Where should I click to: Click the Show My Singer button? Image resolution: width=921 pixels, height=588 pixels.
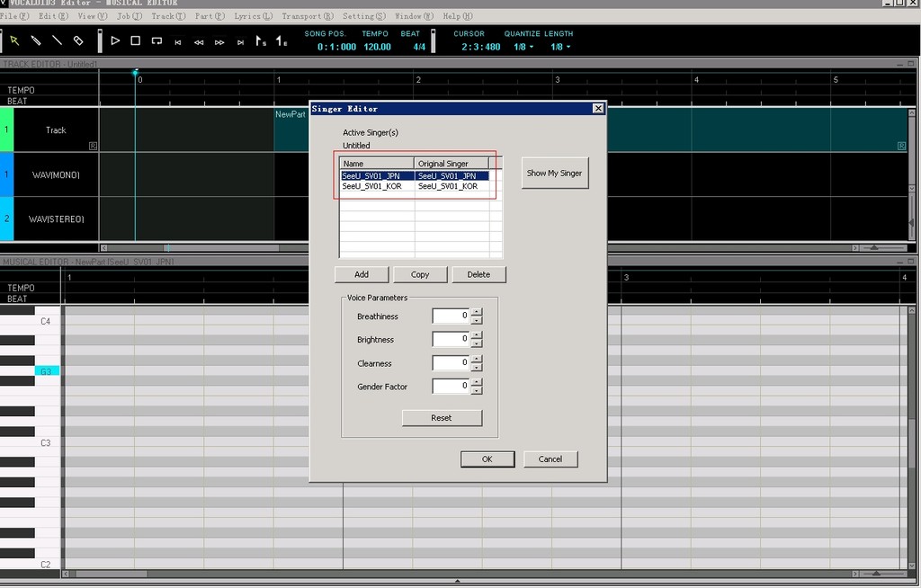tap(554, 173)
